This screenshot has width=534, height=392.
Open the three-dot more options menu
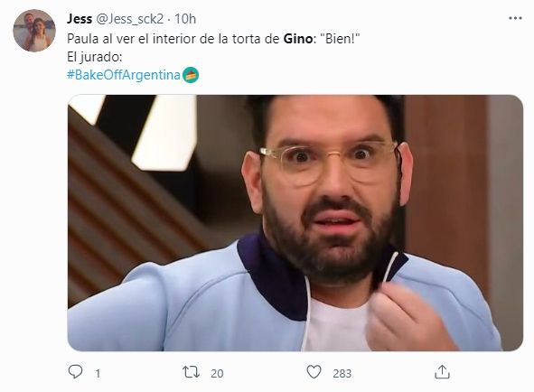click(x=515, y=18)
